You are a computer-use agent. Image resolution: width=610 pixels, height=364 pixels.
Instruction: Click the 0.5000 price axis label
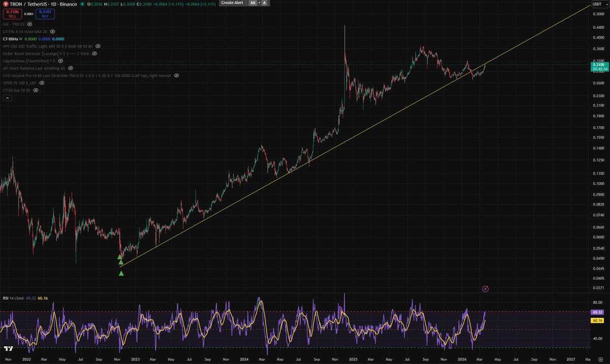point(598,14)
